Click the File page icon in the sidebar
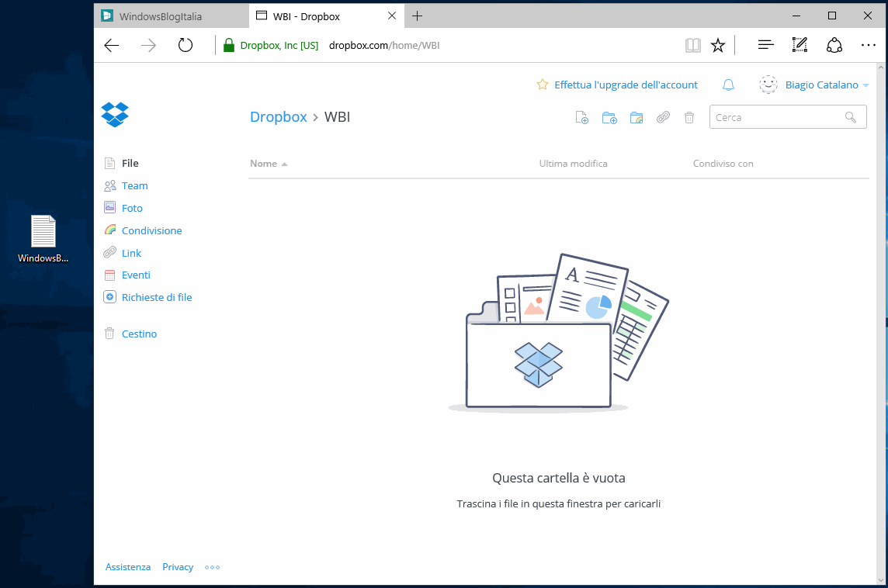888x588 pixels. [110, 164]
